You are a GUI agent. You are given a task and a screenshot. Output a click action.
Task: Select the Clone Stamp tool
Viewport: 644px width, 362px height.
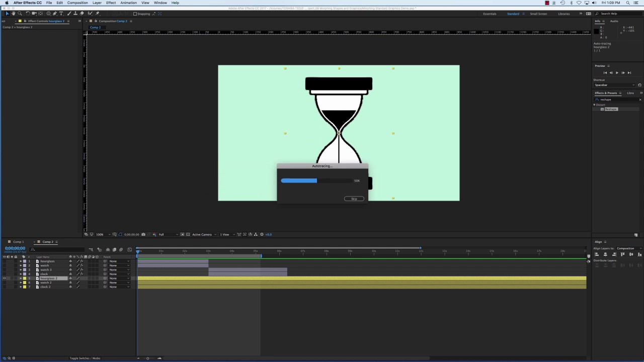pos(75,14)
